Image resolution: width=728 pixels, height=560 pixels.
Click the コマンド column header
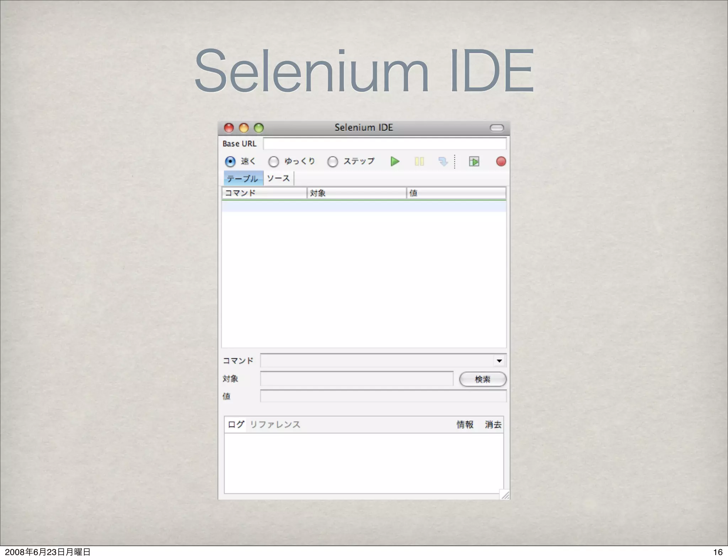coord(264,193)
